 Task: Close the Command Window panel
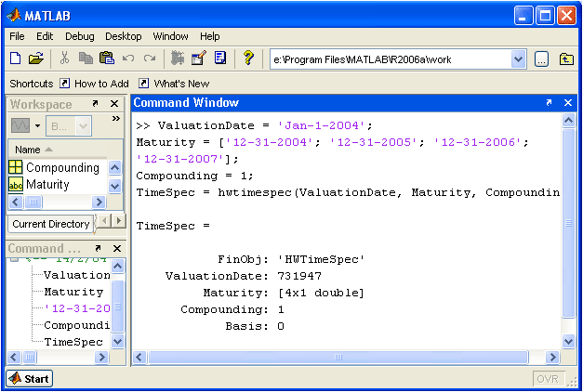[x=568, y=102]
